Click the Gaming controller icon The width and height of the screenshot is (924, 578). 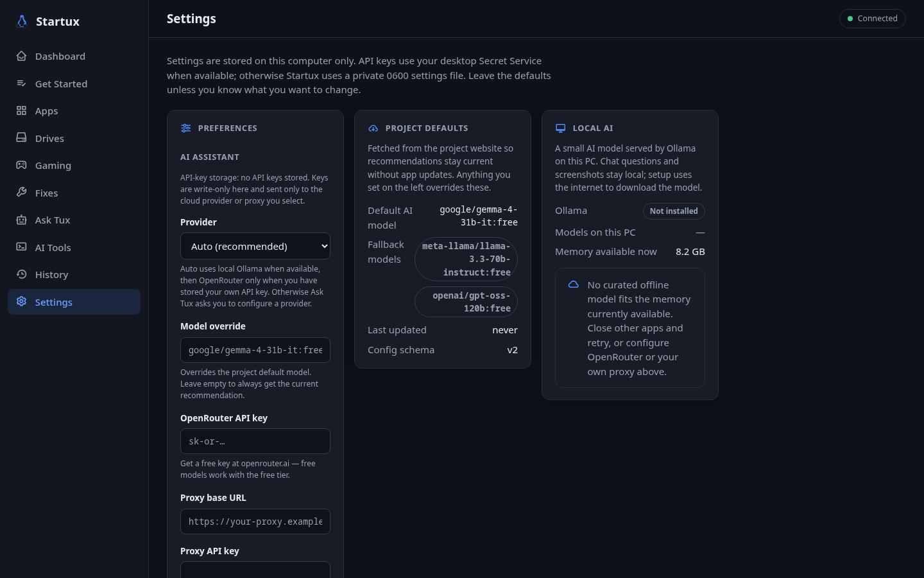point(21,165)
